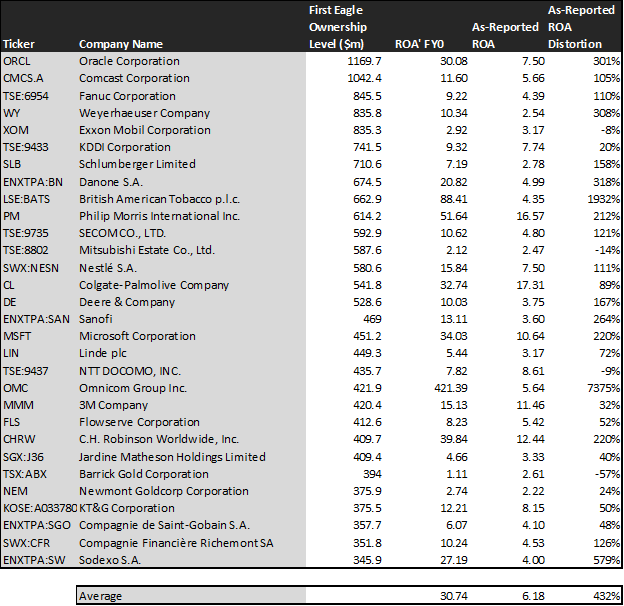Viewport: 624px width, 606px height.
Task: Select KDDI Corporation cell
Action: tap(125, 148)
